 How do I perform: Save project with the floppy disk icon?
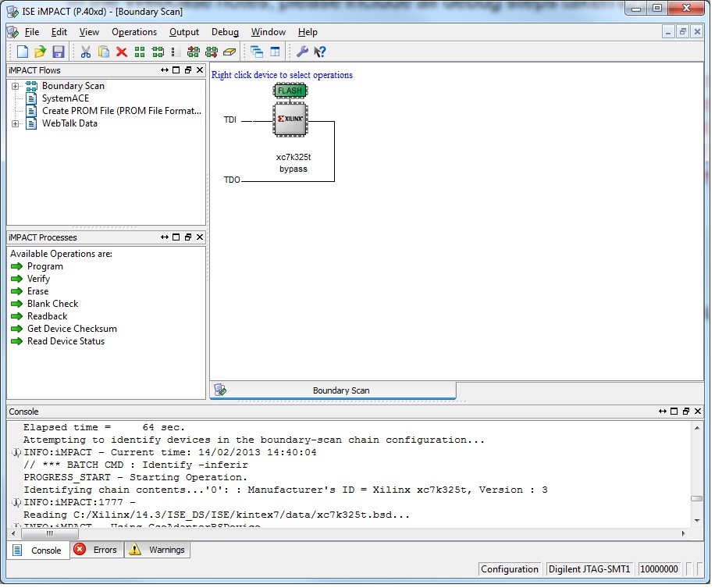click(59, 52)
